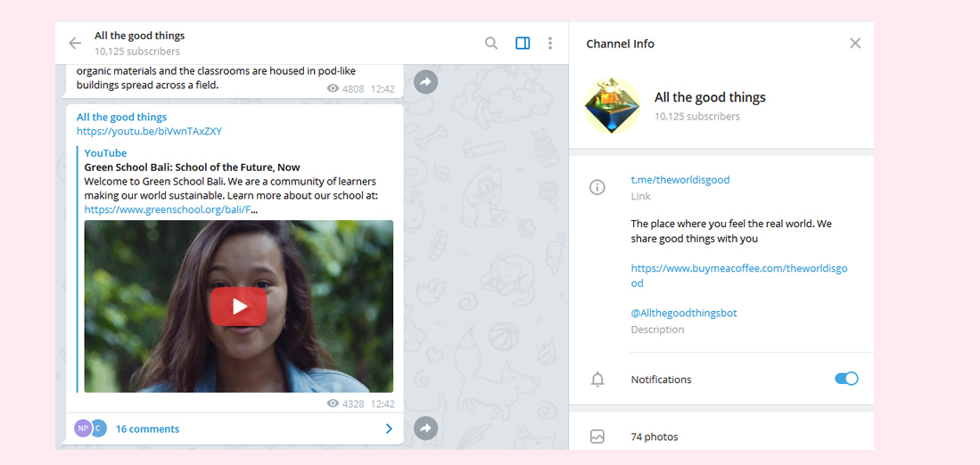The image size is (980, 465).
Task: Click the views eye icon next to 4808
Action: click(334, 88)
